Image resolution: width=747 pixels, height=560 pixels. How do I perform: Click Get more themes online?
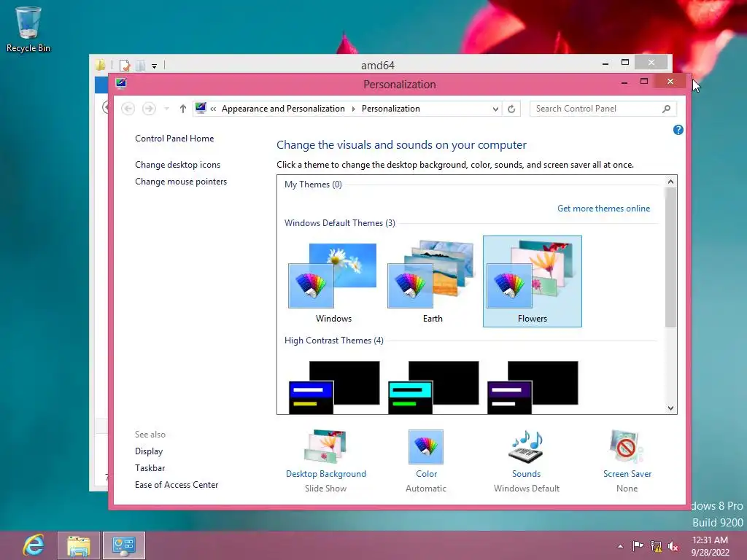point(603,209)
